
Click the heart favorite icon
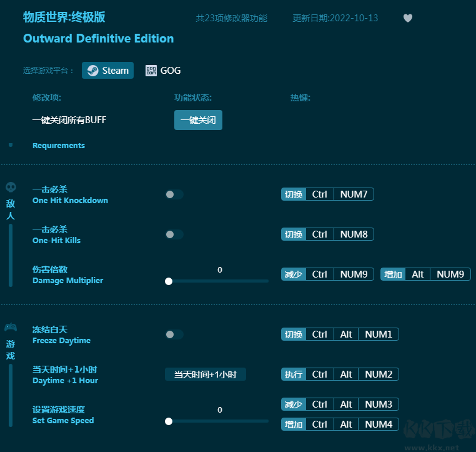pos(408,18)
